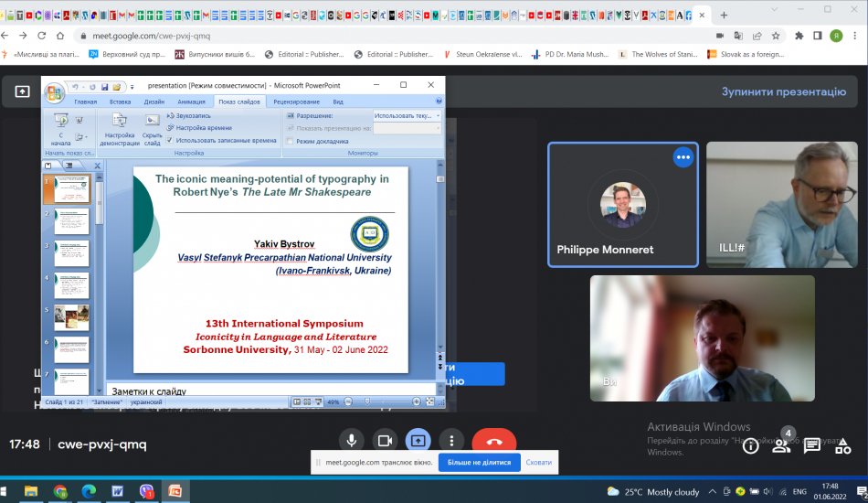Image resolution: width=868 pixels, height=503 pixels.
Task: Show participants list icon
Action: 781,445
